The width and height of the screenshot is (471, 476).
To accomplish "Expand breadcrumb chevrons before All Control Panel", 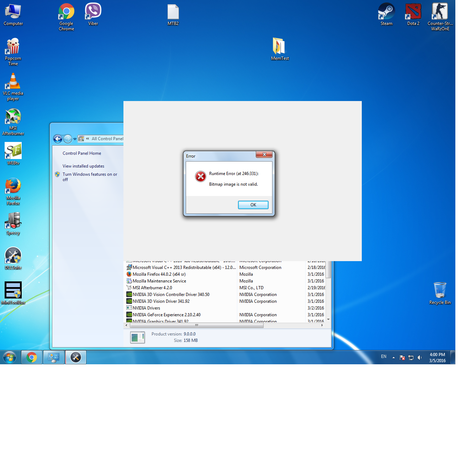I will tap(88, 139).
